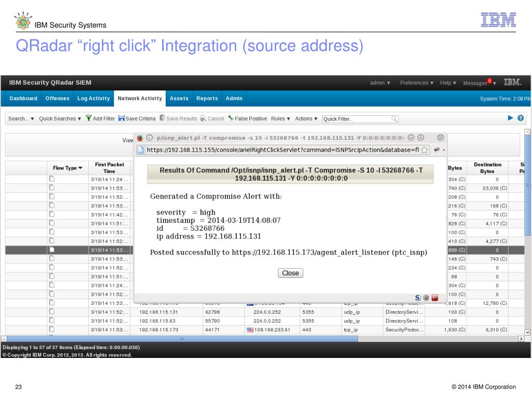Select the flow icon in 3/19/14 11:24 first row
This screenshot has width=532, height=399.
51,179
